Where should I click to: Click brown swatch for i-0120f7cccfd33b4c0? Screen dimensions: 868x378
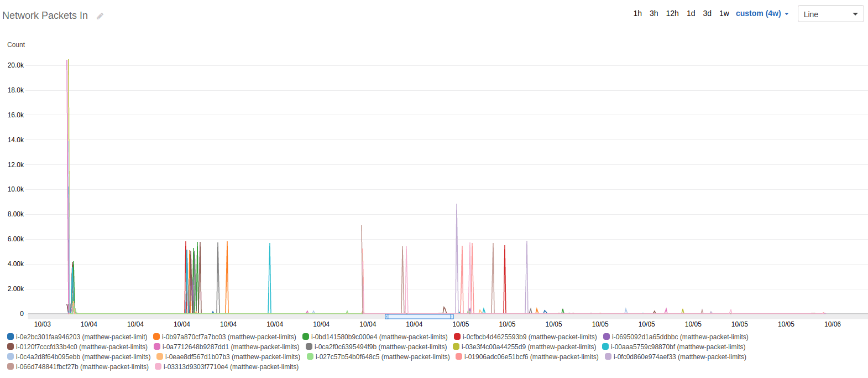(x=11, y=346)
